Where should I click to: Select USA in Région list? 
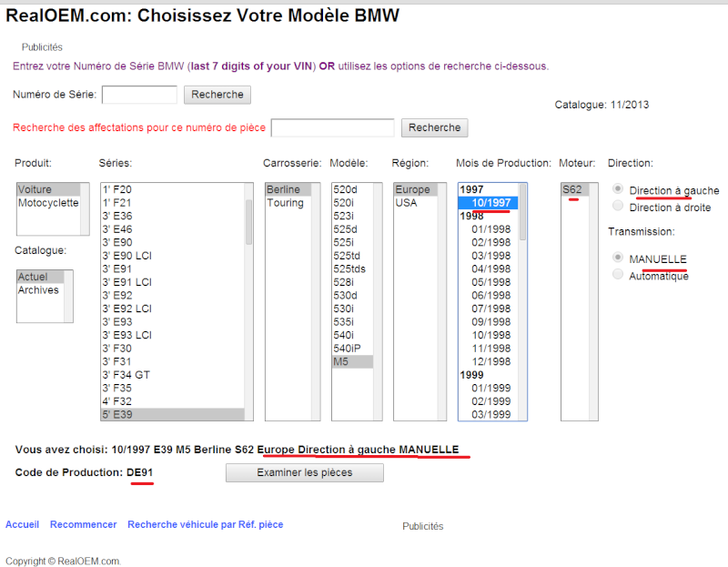pos(416,203)
